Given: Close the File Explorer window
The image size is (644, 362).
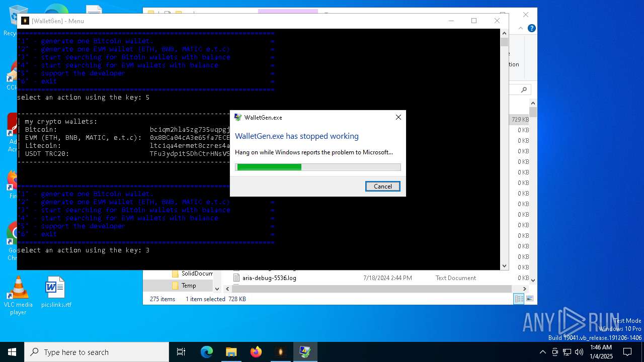Looking at the screenshot, I should [x=526, y=15].
